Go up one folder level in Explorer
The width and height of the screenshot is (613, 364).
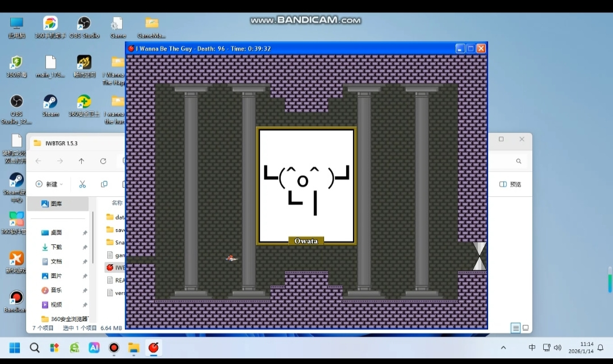tap(81, 161)
